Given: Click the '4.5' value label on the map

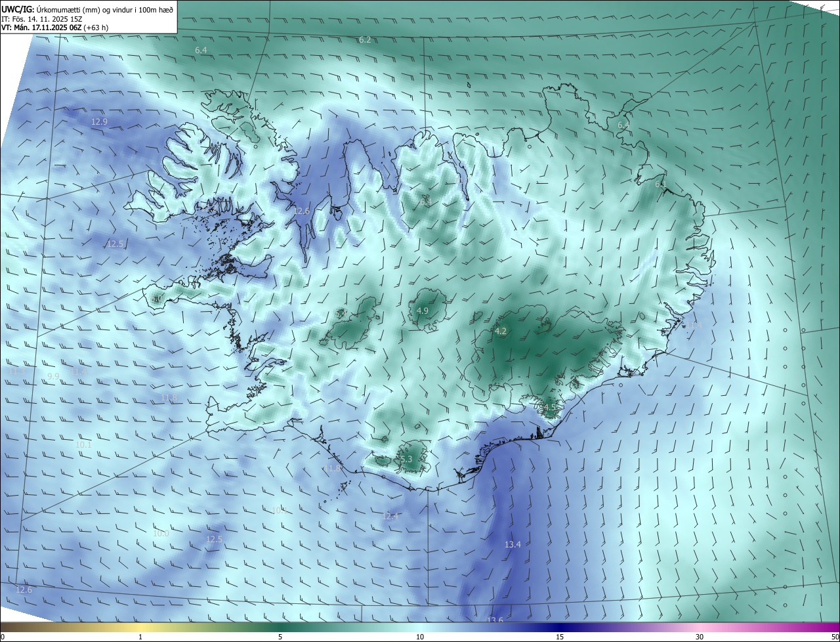Looking at the screenshot, I should click(x=550, y=408).
